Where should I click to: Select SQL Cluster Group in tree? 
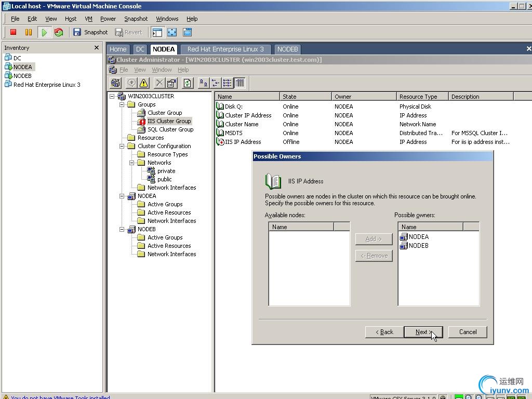click(170, 129)
